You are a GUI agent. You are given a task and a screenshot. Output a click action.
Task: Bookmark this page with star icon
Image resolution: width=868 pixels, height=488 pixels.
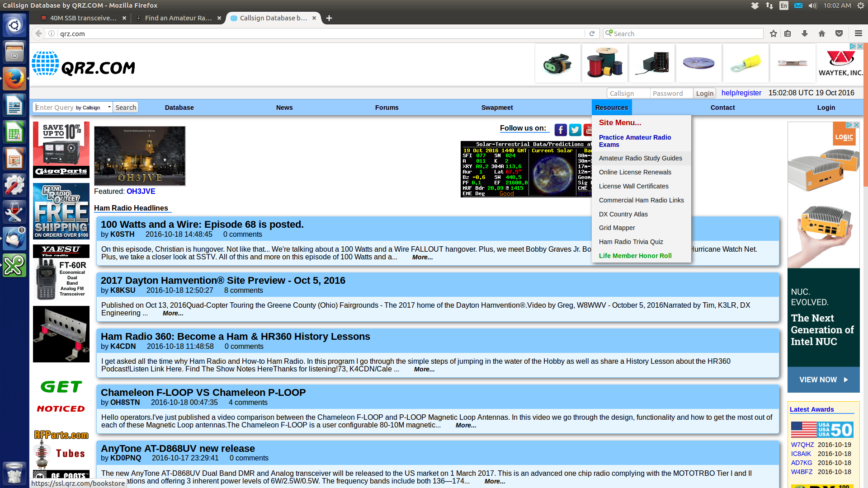[774, 33]
